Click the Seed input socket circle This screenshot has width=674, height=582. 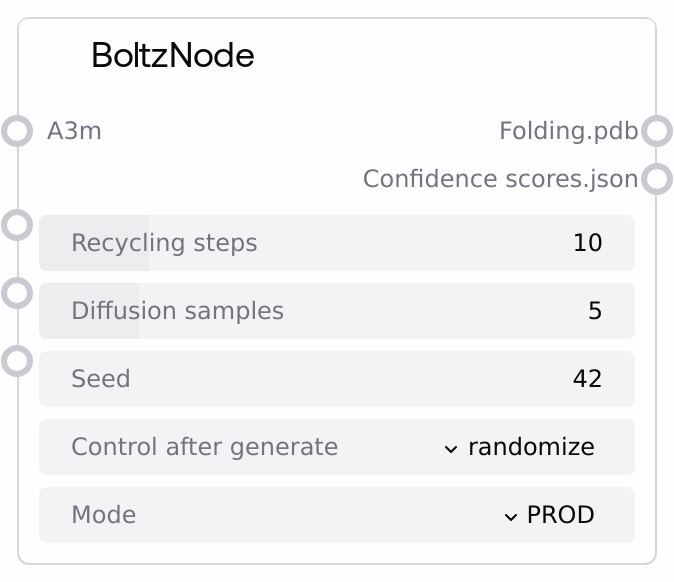pos(17,361)
